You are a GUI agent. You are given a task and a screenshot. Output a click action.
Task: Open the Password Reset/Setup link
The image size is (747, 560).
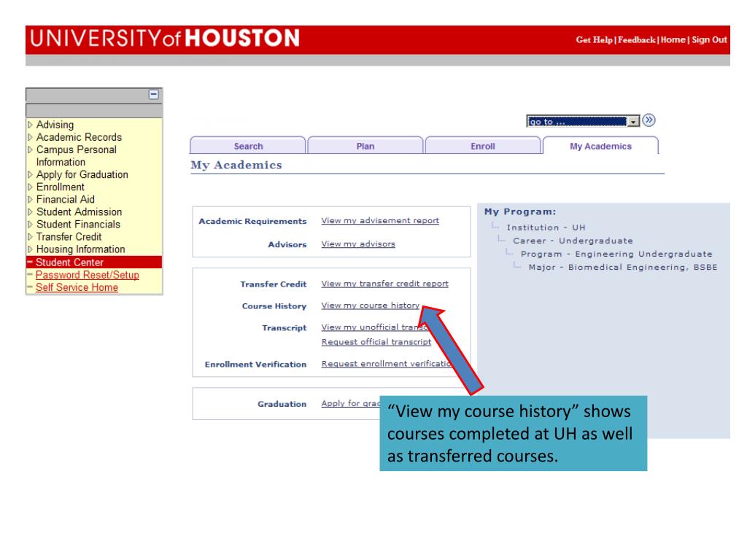tap(88, 275)
